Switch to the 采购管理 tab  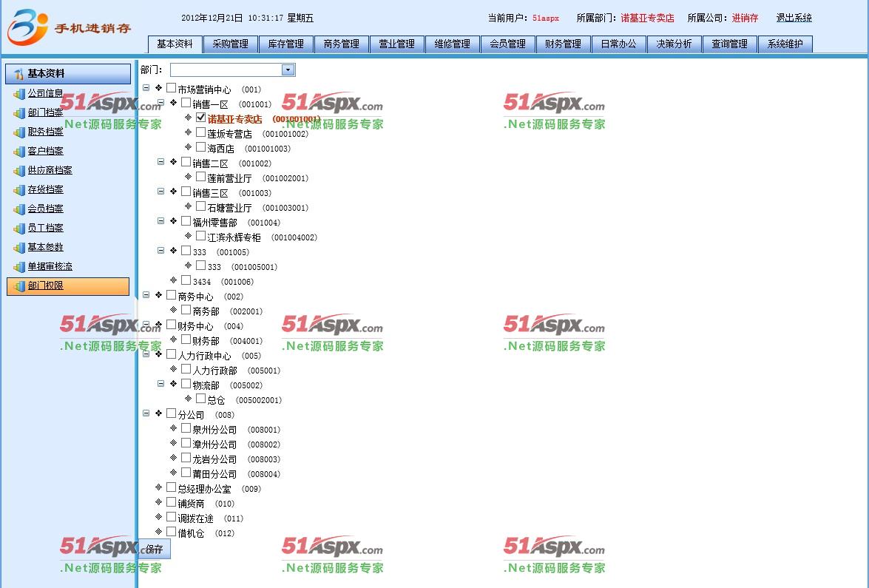tap(230, 44)
